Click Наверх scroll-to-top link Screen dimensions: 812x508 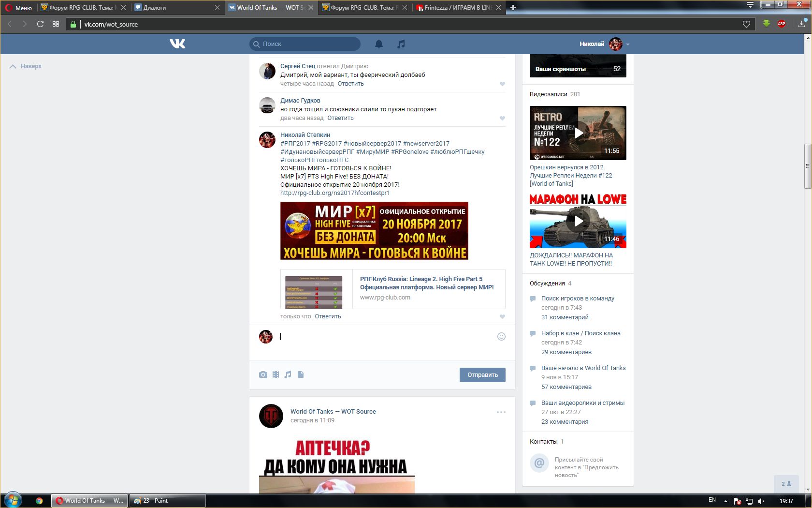tap(26, 66)
